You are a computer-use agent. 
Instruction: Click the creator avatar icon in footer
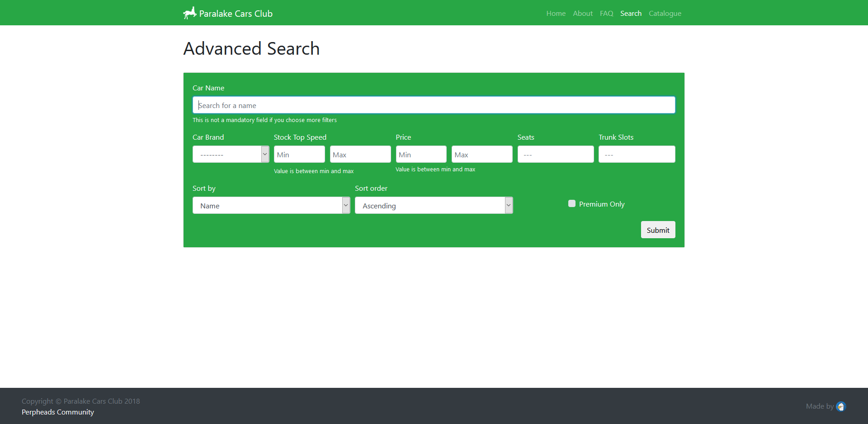841,406
